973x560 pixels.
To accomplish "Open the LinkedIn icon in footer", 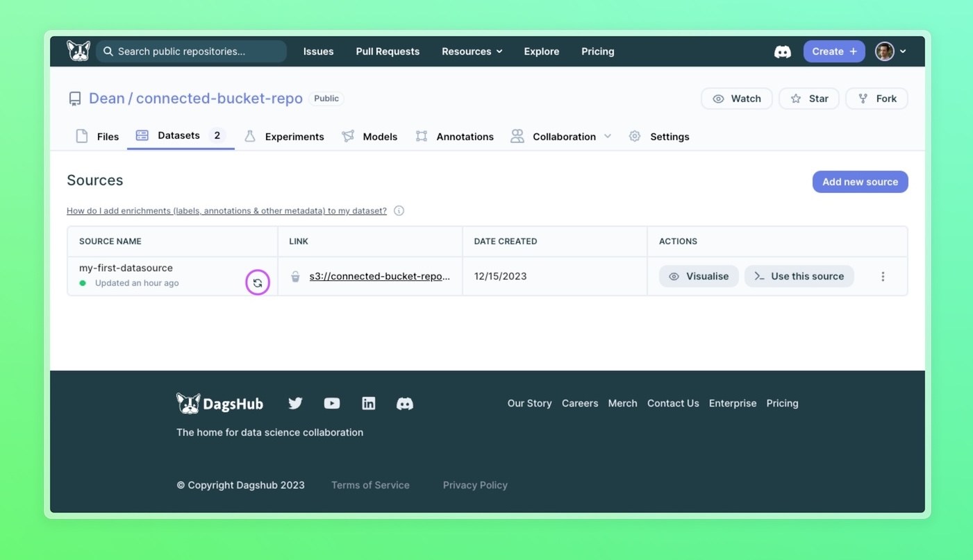I will coord(369,403).
